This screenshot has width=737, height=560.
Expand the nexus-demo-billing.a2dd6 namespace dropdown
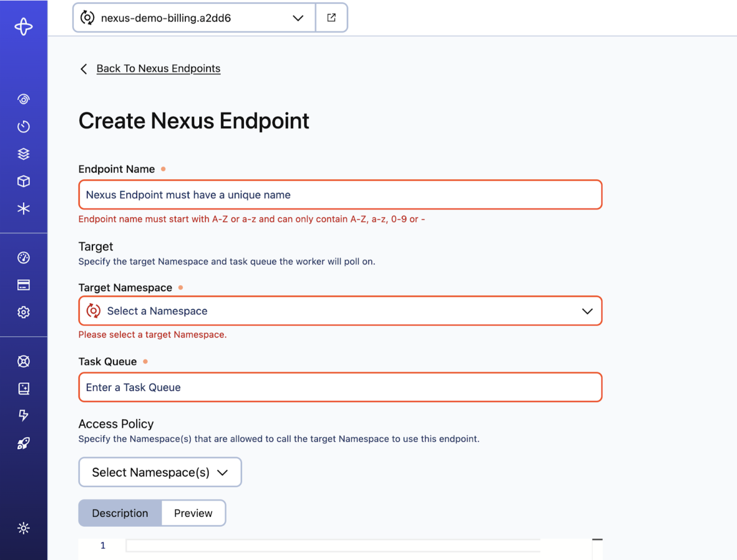pyautogui.click(x=193, y=17)
